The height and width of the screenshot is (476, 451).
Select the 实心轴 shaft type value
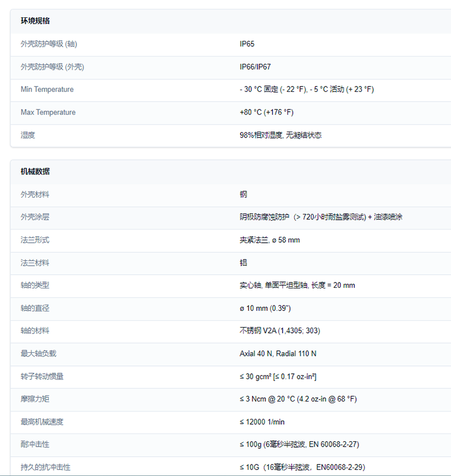pyautogui.click(x=297, y=285)
